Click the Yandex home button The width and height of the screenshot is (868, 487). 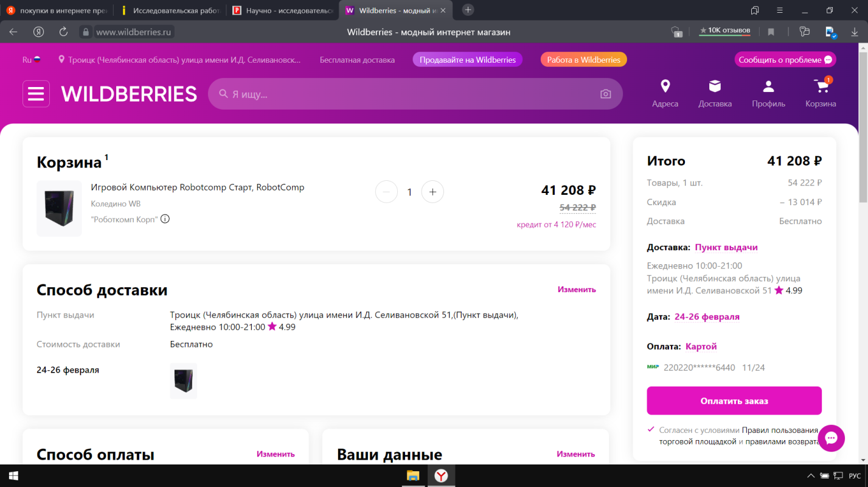pyautogui.click(x=38, y=32)
